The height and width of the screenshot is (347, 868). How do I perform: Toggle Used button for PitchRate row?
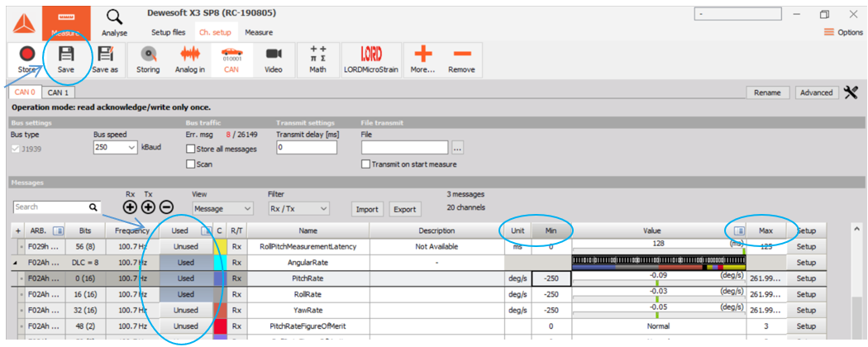click(x=186, y=278)
